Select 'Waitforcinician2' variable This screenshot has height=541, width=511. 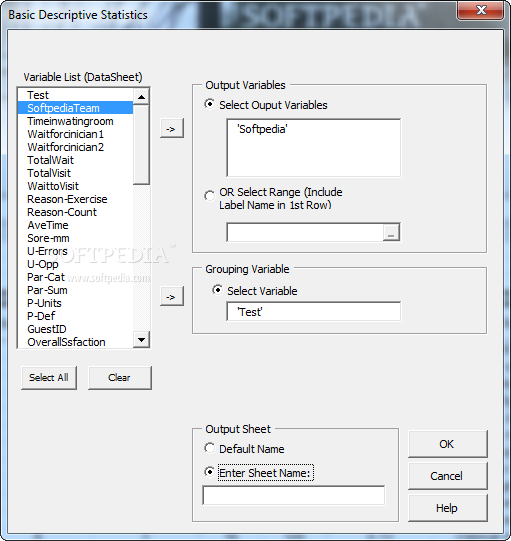point(75,147)
